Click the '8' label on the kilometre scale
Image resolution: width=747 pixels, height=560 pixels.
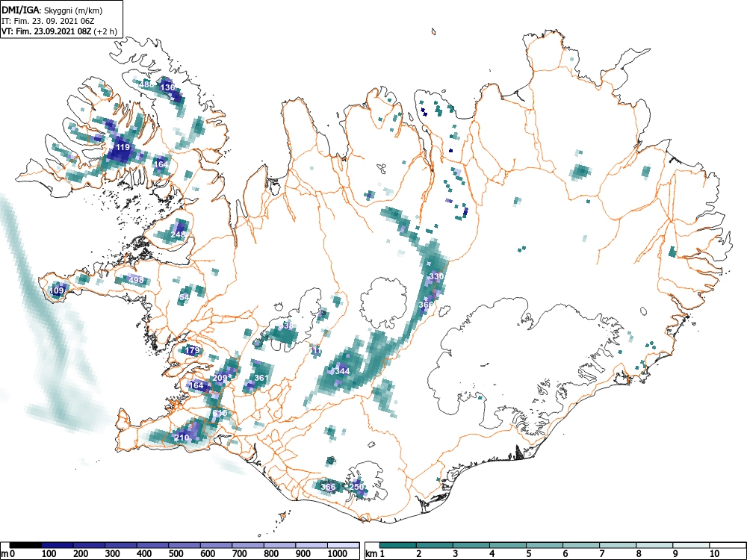tap(639, 554)
